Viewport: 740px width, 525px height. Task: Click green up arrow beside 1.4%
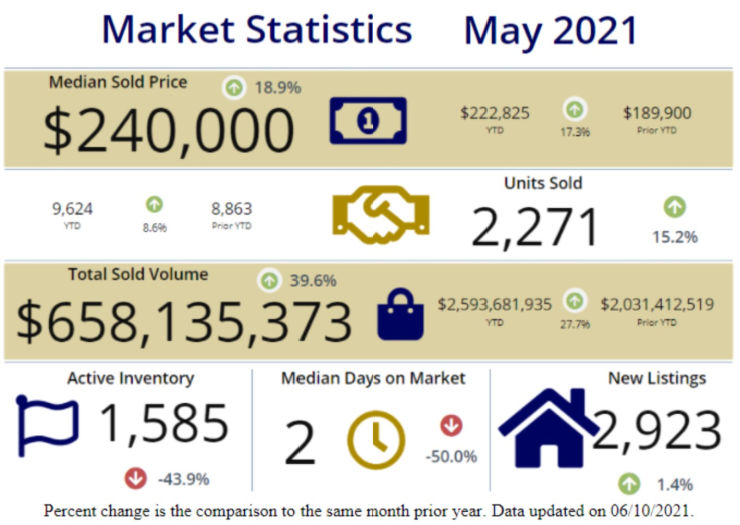629,485
